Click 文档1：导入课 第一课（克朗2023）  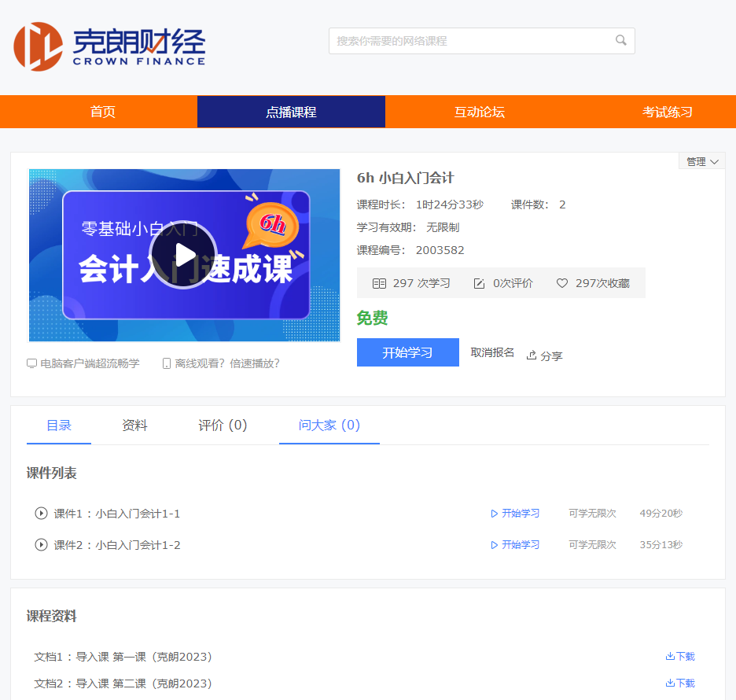pyautogui.click(x=123, y=657)
